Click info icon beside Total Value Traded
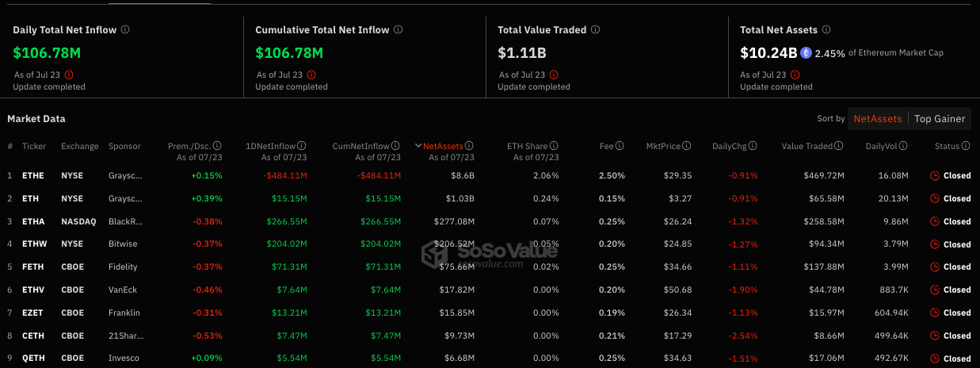 point(596,29)
